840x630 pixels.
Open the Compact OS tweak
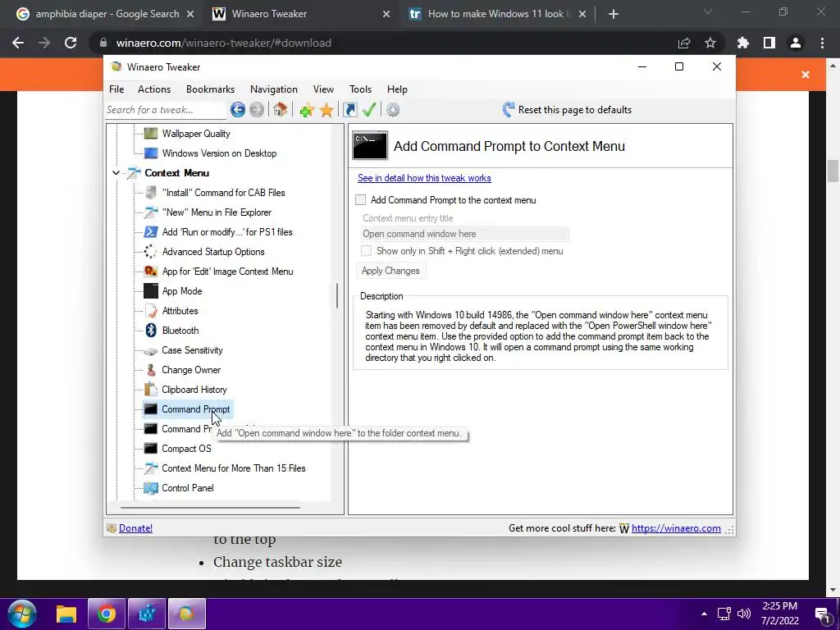186,449
